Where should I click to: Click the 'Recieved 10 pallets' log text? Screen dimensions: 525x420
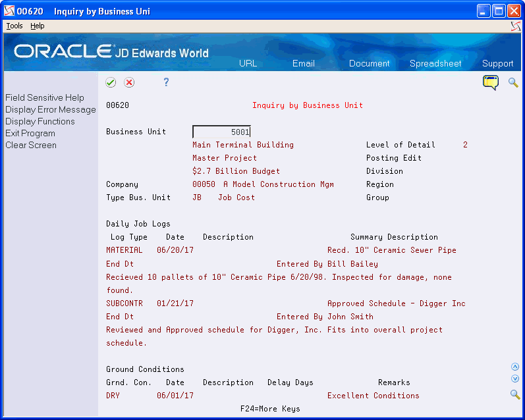pos(279,277)
